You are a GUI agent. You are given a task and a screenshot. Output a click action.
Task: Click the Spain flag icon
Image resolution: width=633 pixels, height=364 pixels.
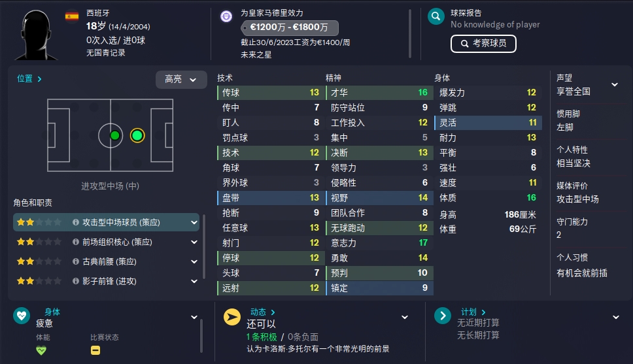pos(72,16)
